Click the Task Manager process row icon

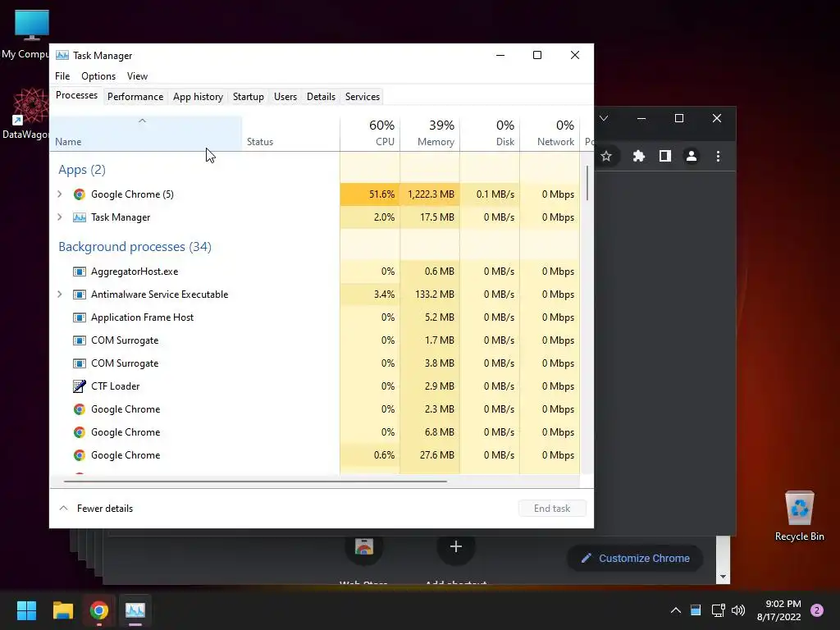(x=80, y=217)
